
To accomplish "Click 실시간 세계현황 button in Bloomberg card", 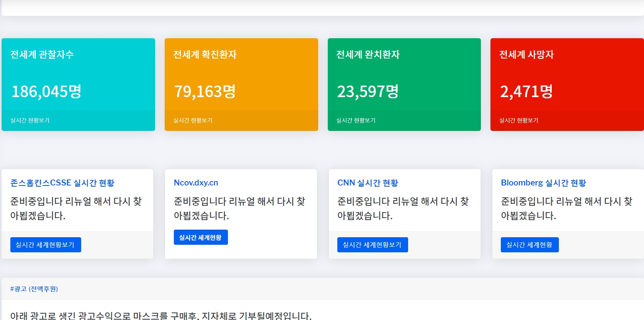I will [530, 245].
